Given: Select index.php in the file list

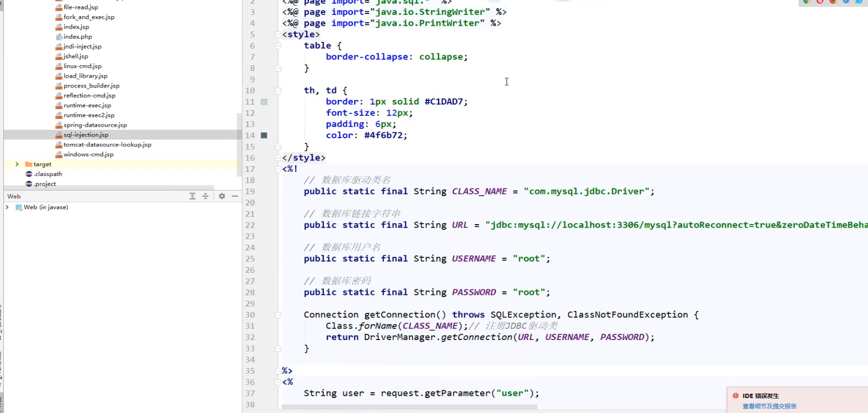Looking at the screenshot, I should (78, 37).
